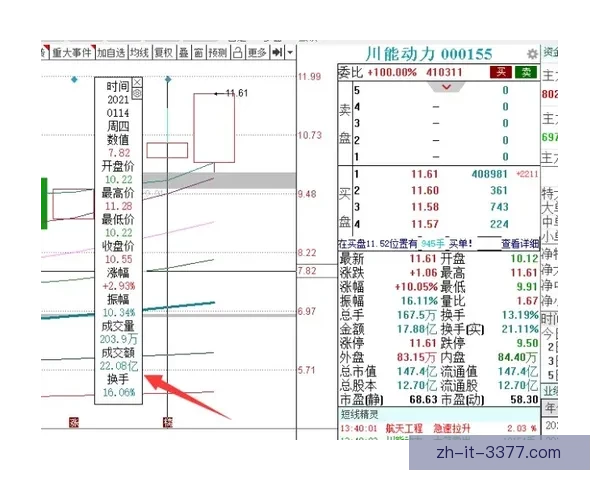Screen dimensions: 600x480
Task: Click the 945手 order size link
Action: click(x=433, y=243)
